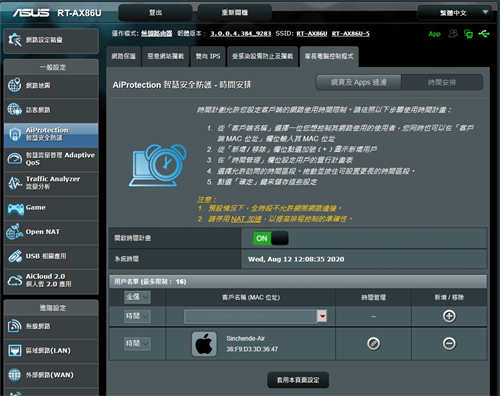500x396 pixels.
Task: Apply settings with 套用本頁面設定 button
Action: point(298,380)
